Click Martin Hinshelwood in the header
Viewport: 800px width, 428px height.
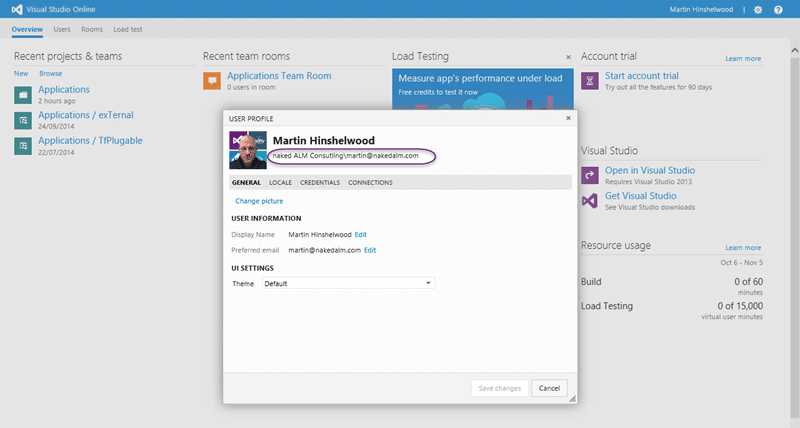[701, 10]
